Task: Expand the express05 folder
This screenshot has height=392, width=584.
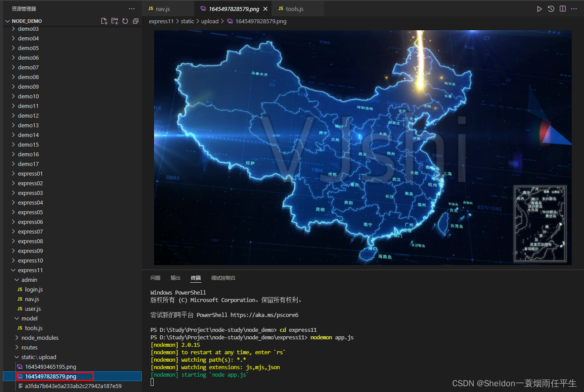Action: pos(72,212)
